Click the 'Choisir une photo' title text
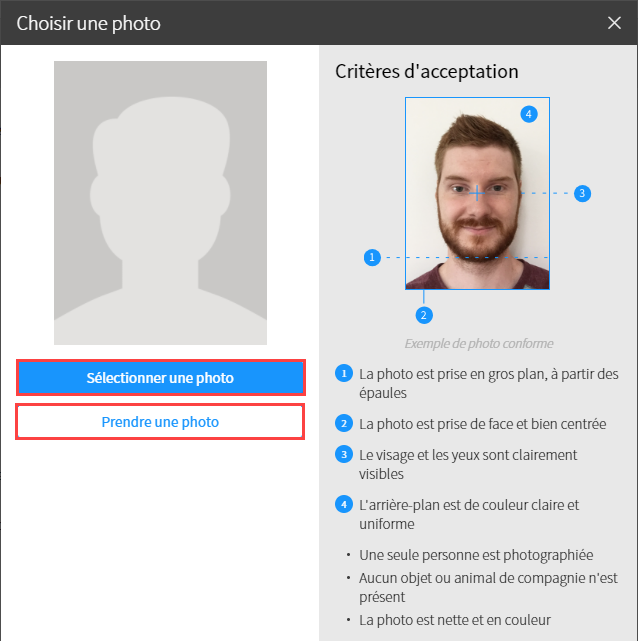638x641 pixels. tap(88, 23)
